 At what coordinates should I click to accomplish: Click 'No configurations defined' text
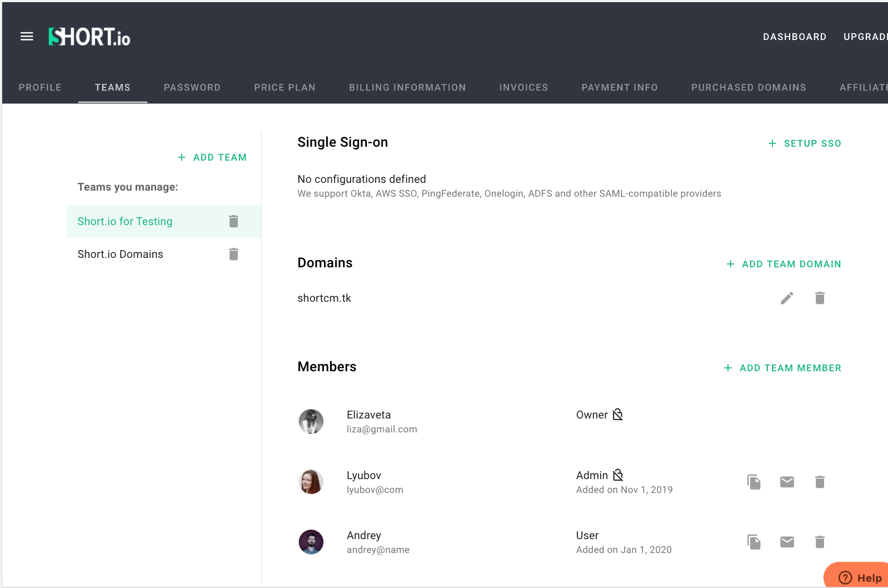coord(362,179)
